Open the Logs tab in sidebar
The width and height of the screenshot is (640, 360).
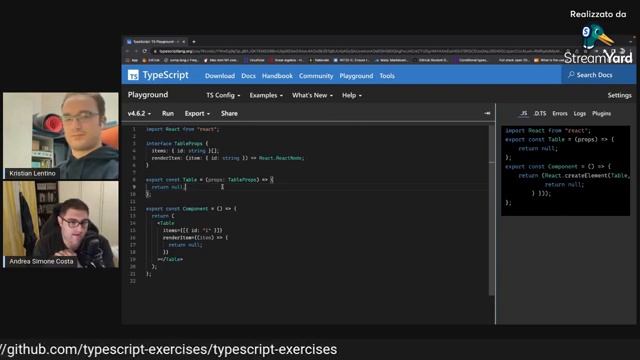(580, 113)
